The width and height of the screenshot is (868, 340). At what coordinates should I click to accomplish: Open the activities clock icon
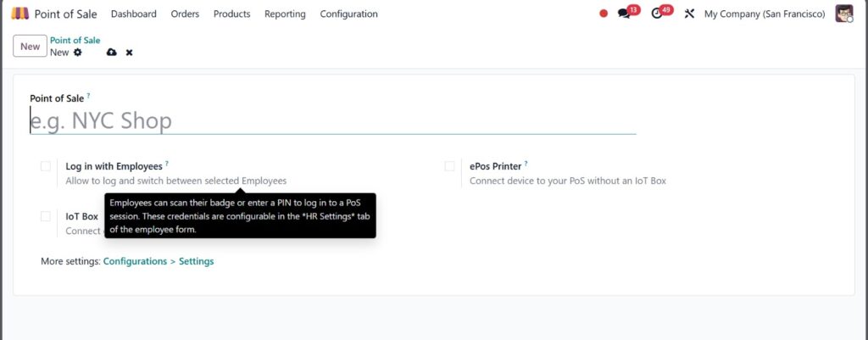[x=657, y=14]
